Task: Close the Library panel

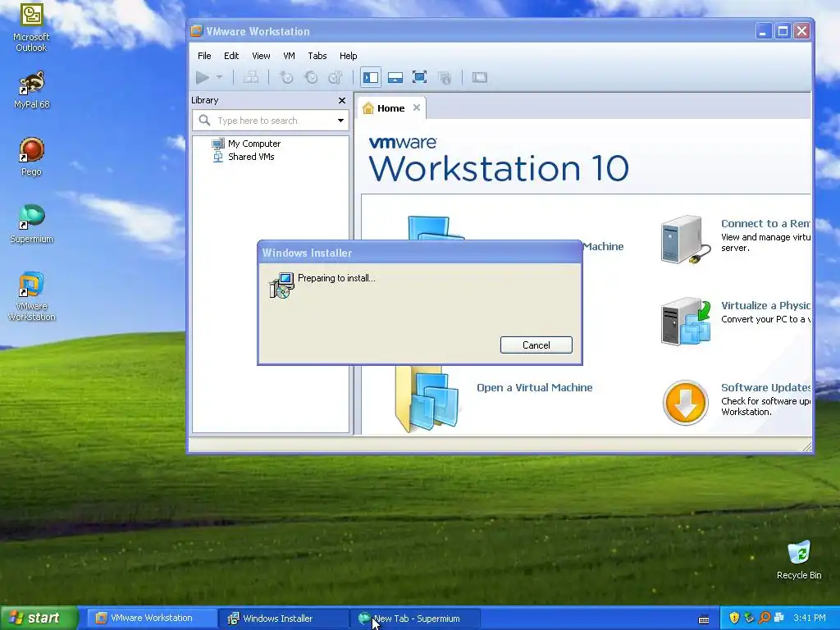Action: click(x=342, y=101)
